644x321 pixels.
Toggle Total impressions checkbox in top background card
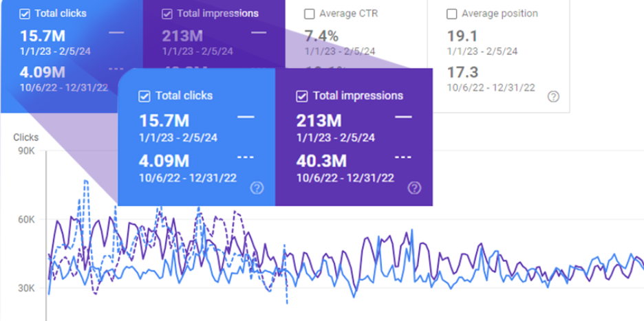(167, 14)
